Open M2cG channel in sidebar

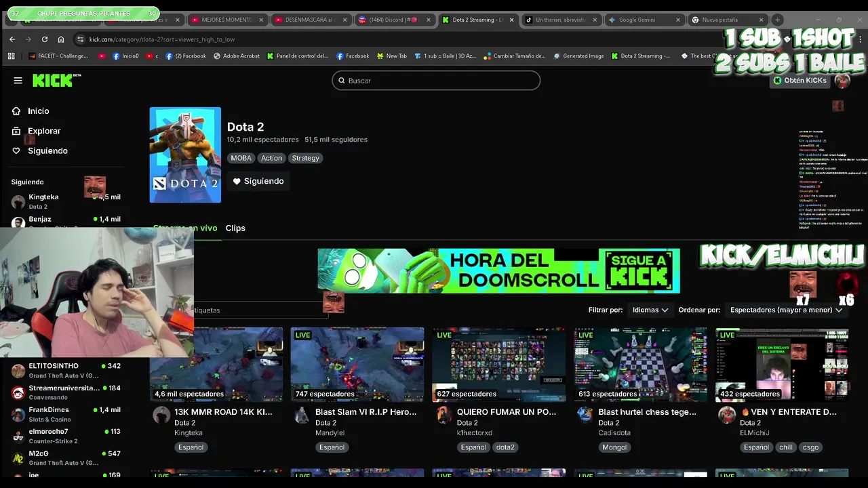pos(65,457)
